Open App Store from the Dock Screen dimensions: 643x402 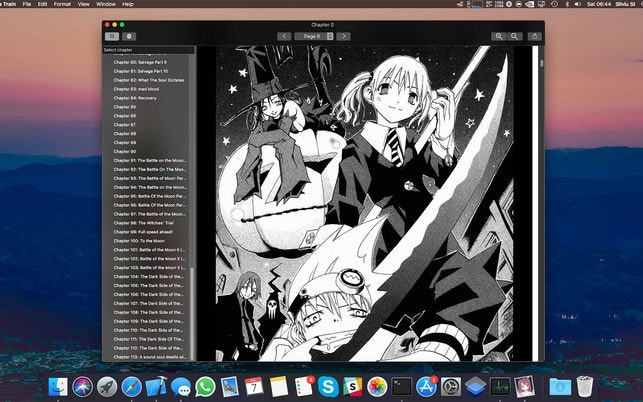coord(426,386)
